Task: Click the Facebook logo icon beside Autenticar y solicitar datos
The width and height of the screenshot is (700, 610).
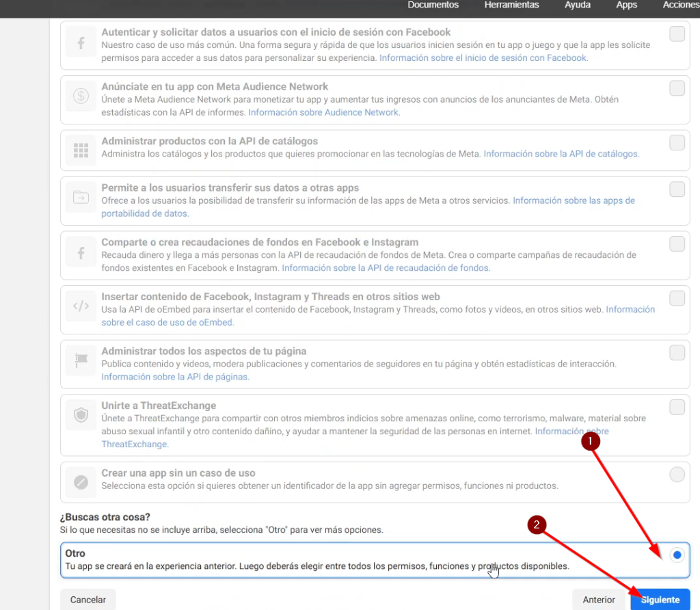Action: [81, 43]
